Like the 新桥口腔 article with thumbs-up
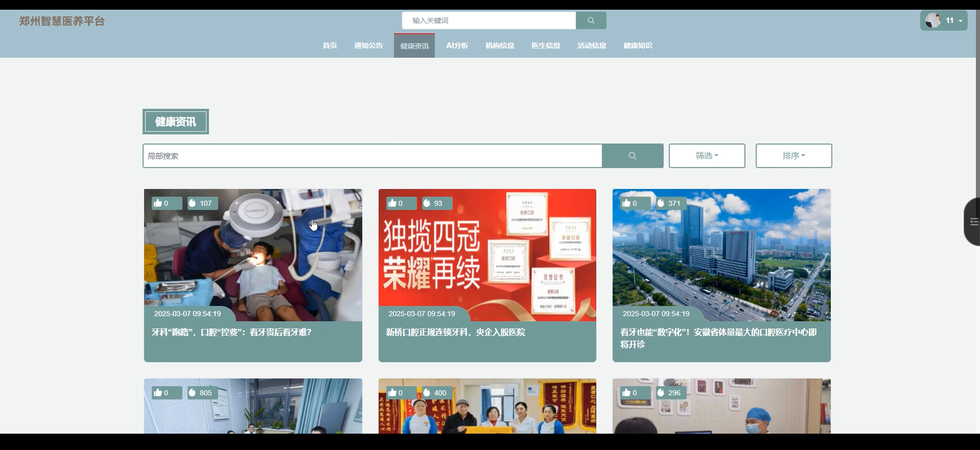 click(x=392, y=203)
